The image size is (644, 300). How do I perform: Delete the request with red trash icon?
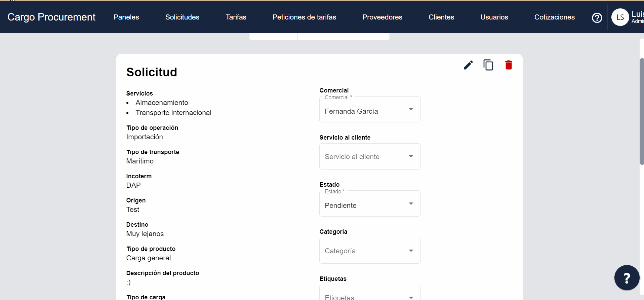point(508,65)
